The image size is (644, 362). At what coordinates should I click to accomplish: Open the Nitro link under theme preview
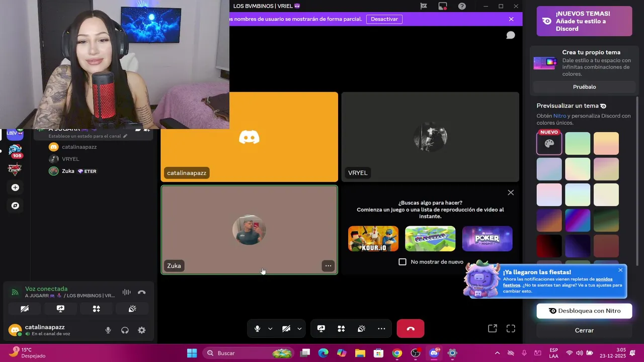(x=559, y=116)
